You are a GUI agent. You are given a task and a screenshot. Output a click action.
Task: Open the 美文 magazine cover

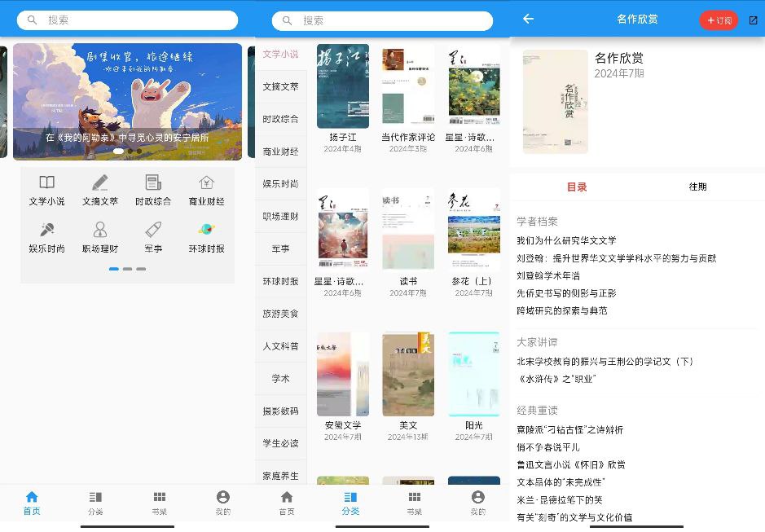(408, 374)
